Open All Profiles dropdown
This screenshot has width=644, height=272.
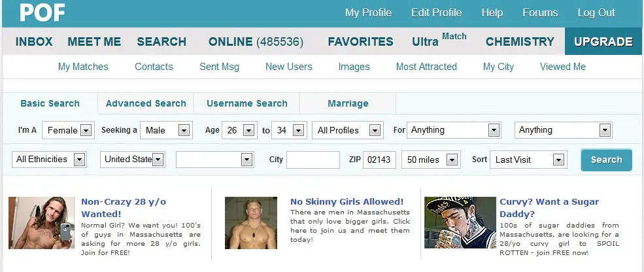348,130
